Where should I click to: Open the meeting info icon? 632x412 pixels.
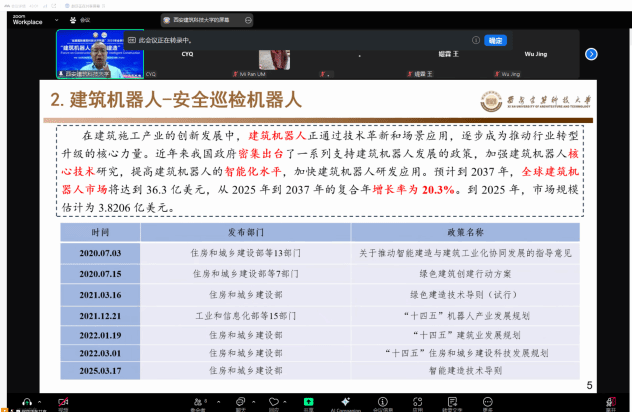(383, 402)
